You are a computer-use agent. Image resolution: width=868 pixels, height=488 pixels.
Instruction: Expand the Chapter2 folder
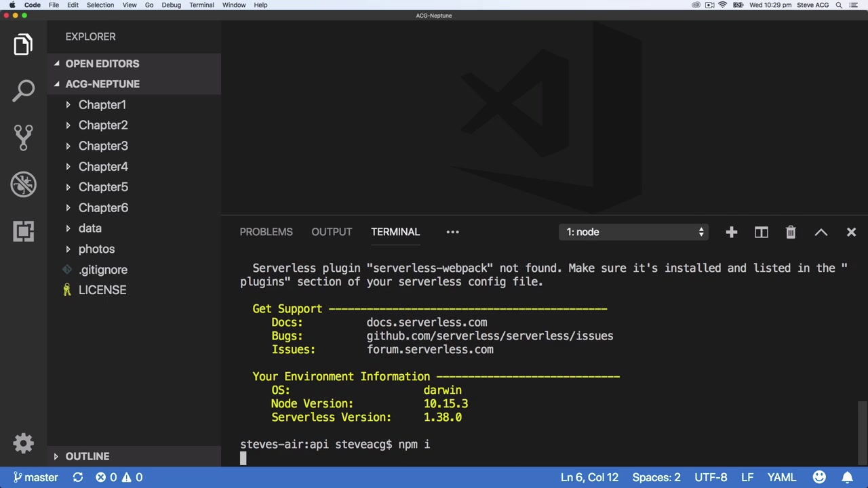[102, 125]
